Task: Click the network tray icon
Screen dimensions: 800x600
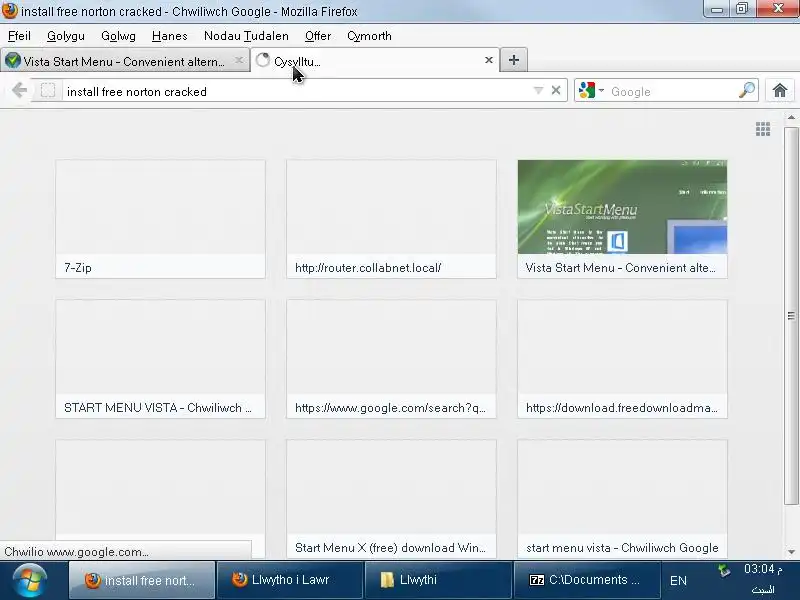Action: click(724, 570)
